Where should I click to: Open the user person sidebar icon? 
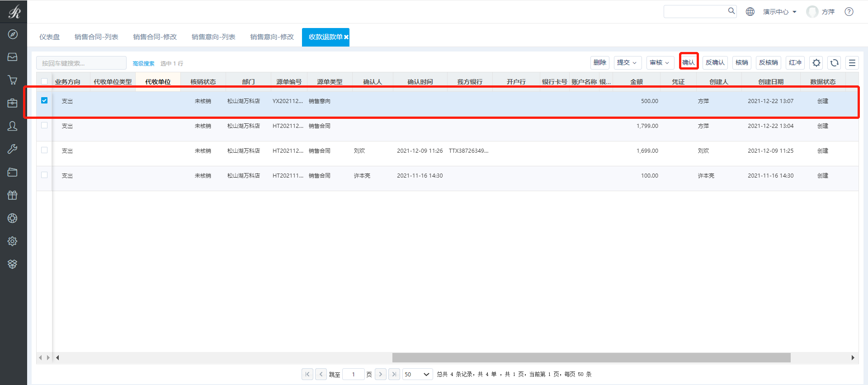point(13,126)
